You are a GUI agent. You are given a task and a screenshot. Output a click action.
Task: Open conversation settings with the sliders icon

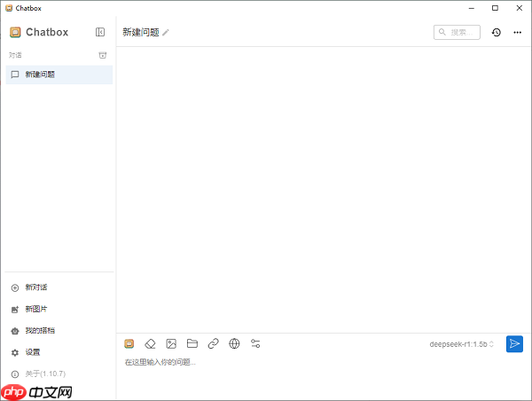coord(255,343)
